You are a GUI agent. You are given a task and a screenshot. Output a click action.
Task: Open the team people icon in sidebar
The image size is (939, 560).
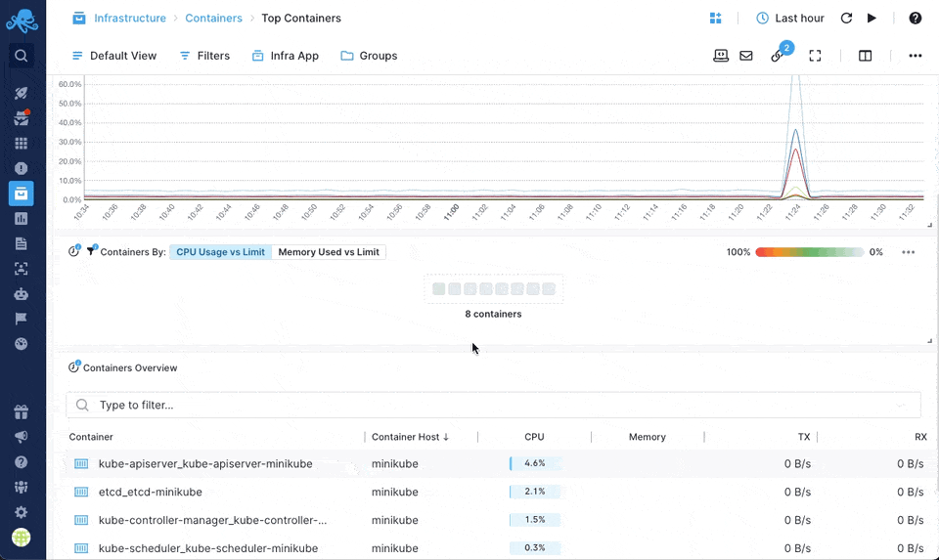21,487
